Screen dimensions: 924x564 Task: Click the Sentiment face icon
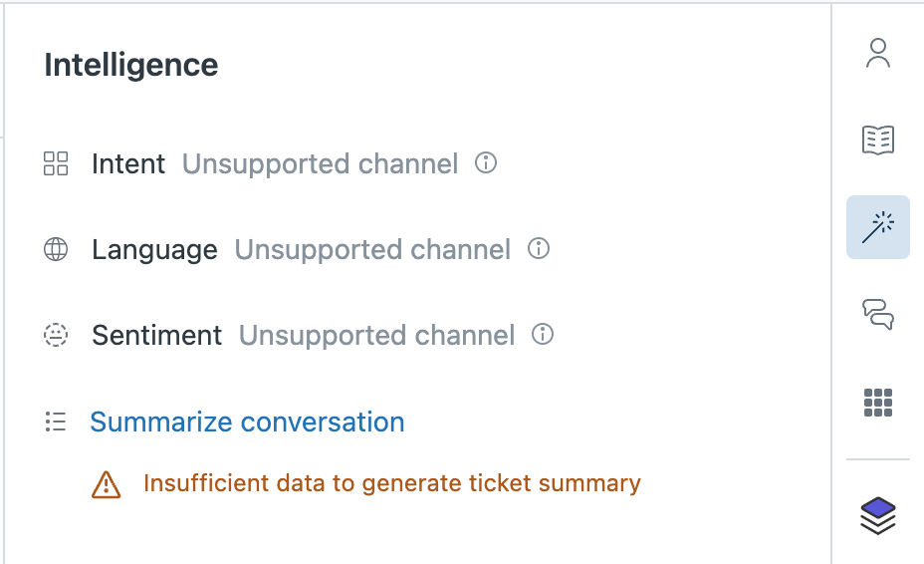(x=56, y=336)
